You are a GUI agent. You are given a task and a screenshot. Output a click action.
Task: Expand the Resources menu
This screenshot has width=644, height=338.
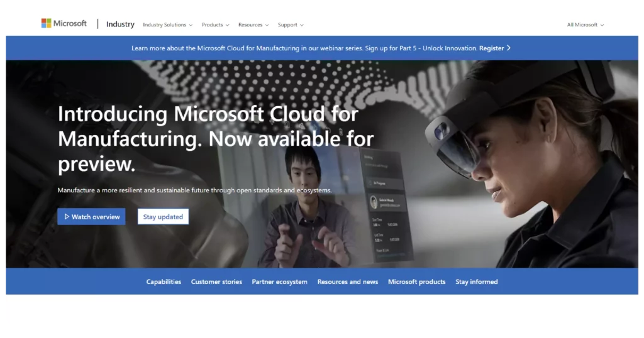click(253, 25)
